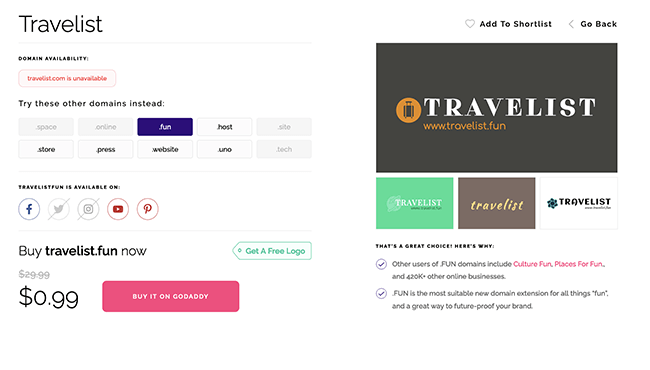Click the Facebook availability icon
Viewport: 650px width, 370px height.
coord(29,209)
